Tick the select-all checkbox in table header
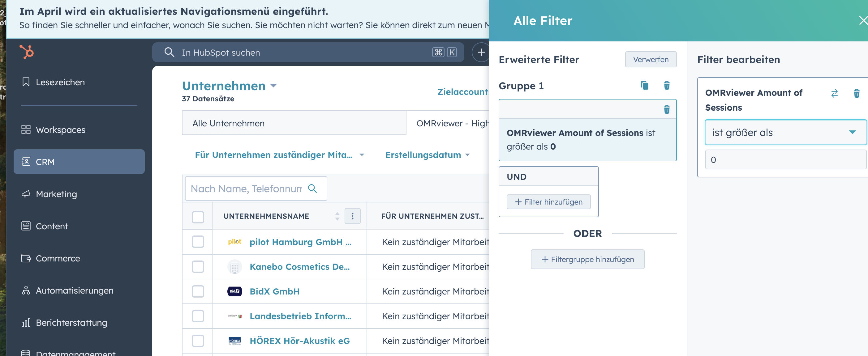 point(198,217)
